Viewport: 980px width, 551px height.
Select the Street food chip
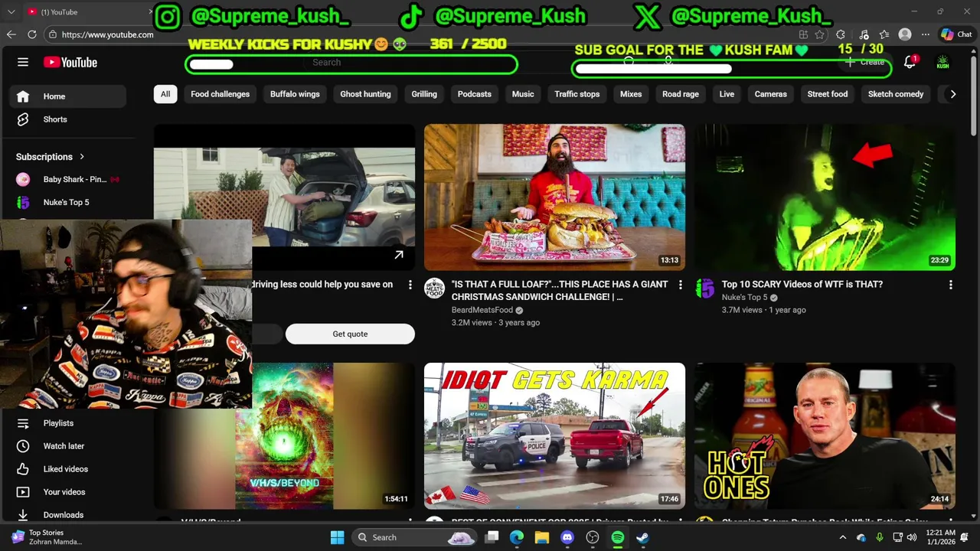tap(828, 94)
